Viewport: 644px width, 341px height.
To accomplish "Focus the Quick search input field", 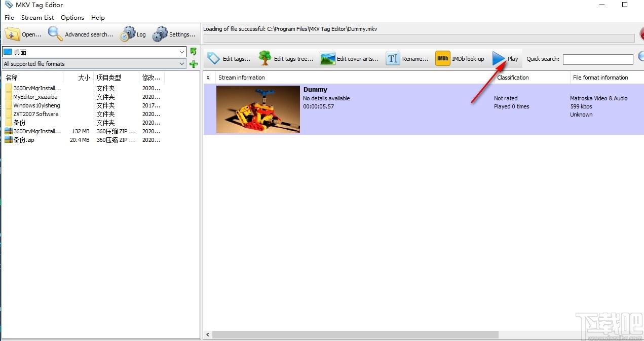I will coord(598,59).
